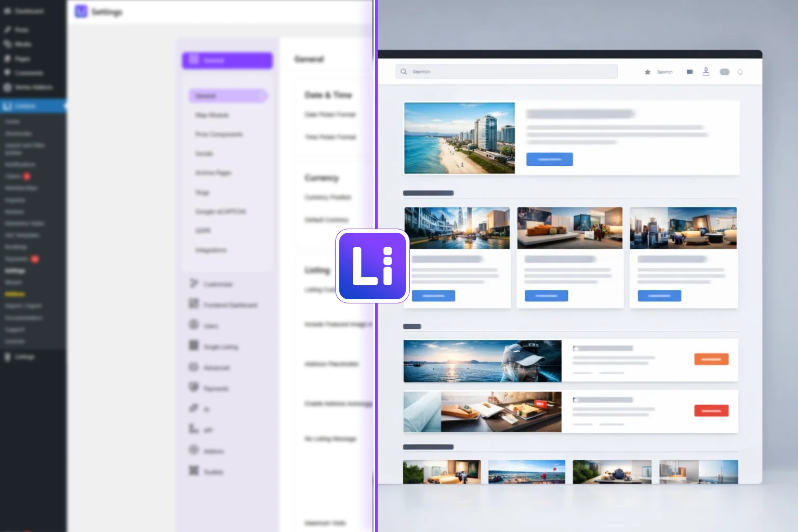
Task: Select the Single Listing section icon
Action: click(194, 345)
